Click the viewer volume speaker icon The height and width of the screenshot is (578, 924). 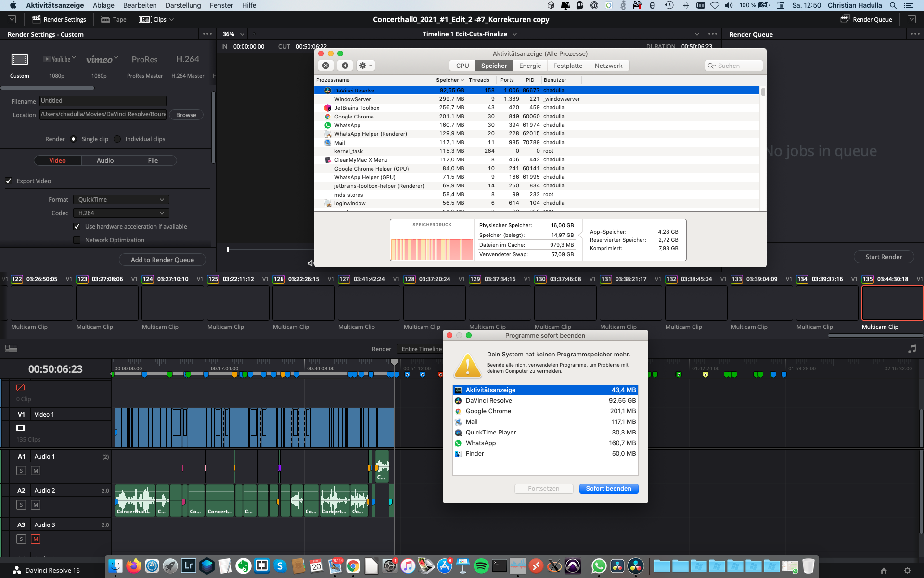(310, 263)
